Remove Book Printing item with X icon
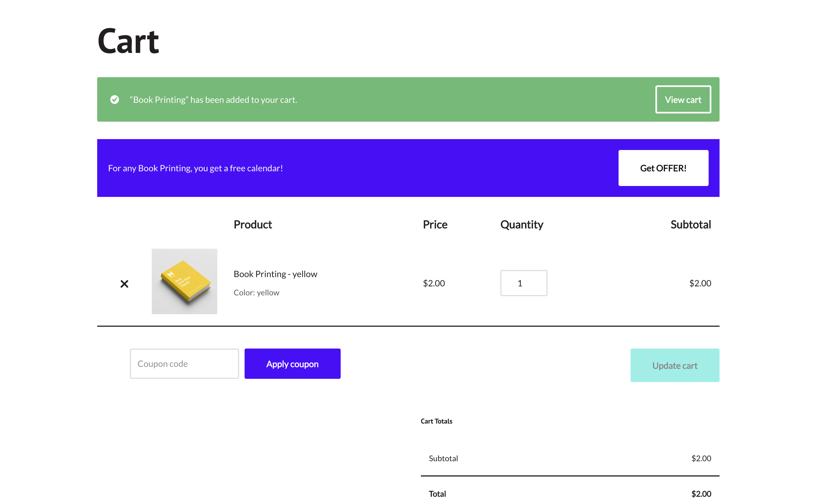Viewport: 814px width, 504px height. click(x=124, y=284)
